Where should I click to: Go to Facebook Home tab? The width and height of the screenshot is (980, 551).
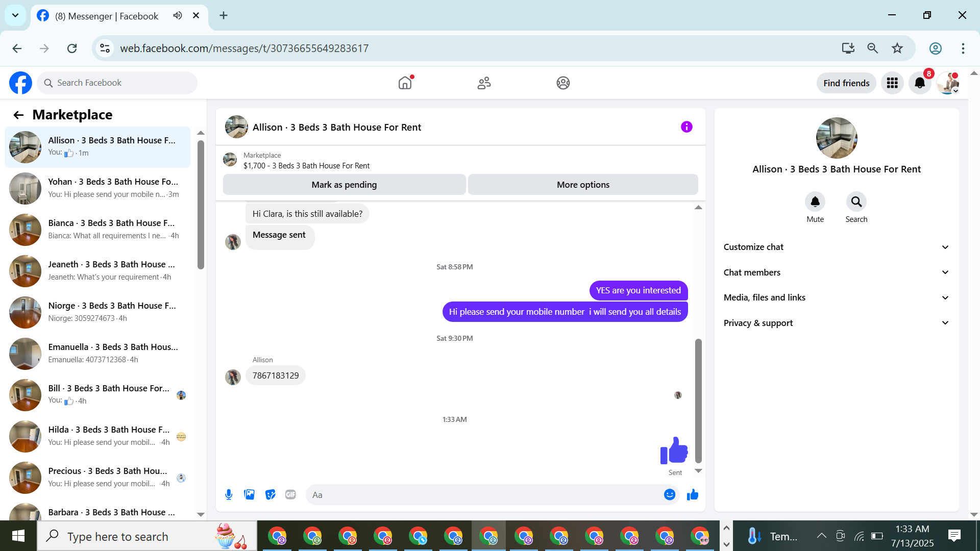tap(405, 83)
